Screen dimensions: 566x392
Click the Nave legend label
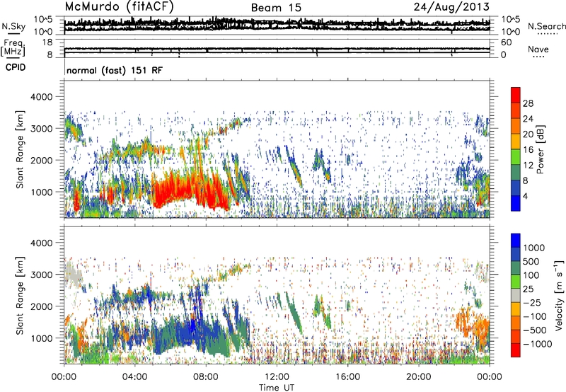point(538,50)
